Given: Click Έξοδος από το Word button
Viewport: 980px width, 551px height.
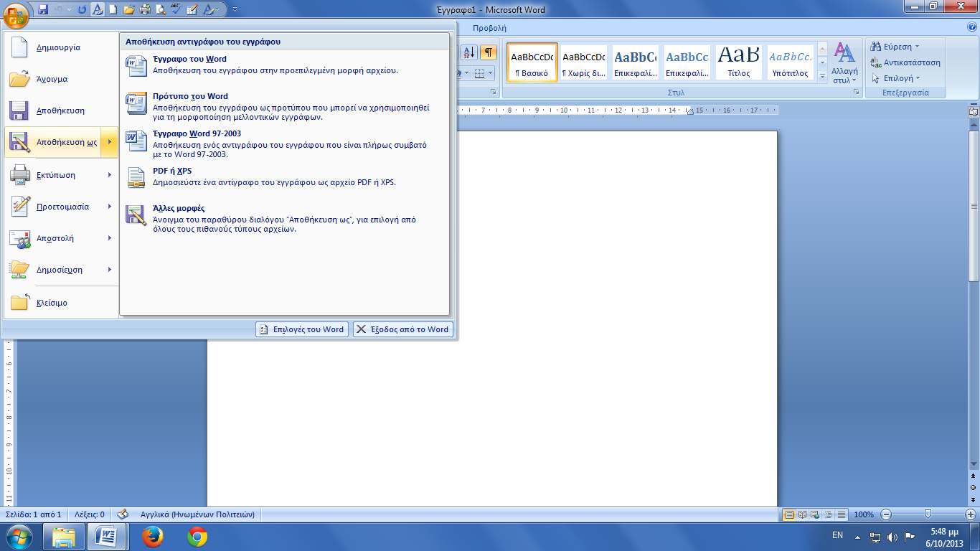Looking at the screenshot, I should pos(403,329).
